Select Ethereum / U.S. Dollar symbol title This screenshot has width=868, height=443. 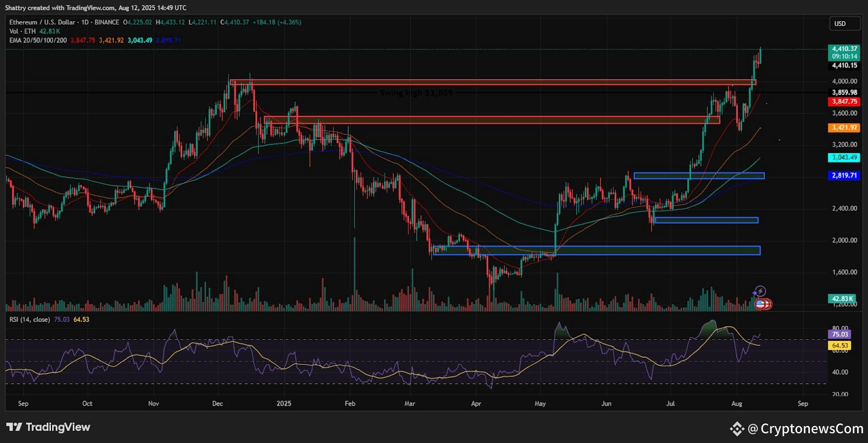coord(42,22)
